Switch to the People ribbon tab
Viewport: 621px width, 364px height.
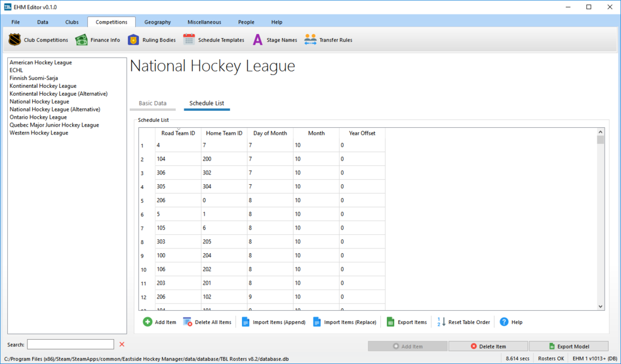coord(246,22)
